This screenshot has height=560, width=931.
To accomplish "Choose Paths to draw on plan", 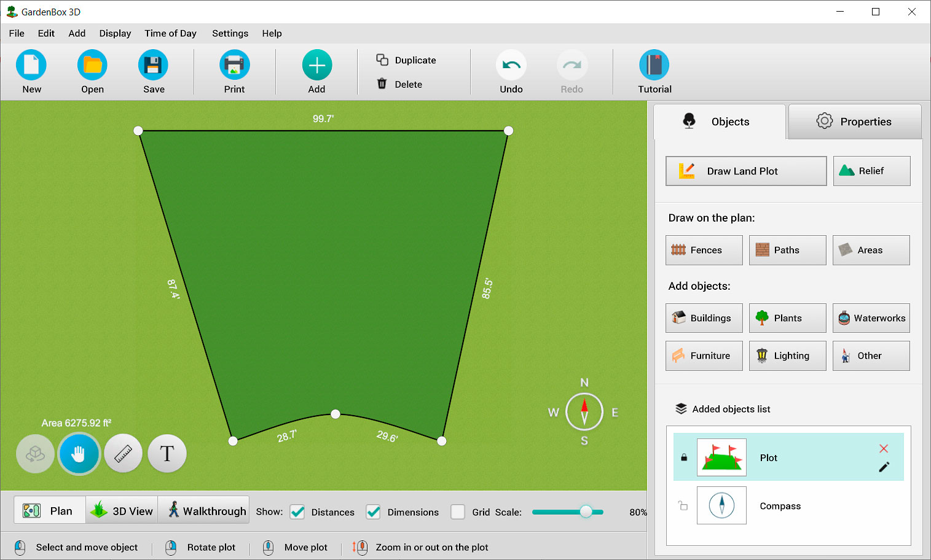I will tap(787, 250).
